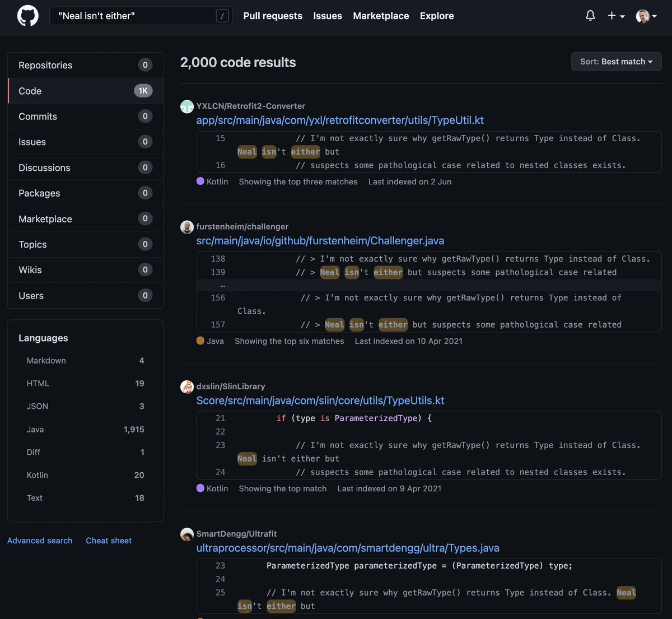The width and height of the screenshot is (672, 619).
Task: Click the purple Kotlin language dot under TypeUtils.kt
Action: 200,488
